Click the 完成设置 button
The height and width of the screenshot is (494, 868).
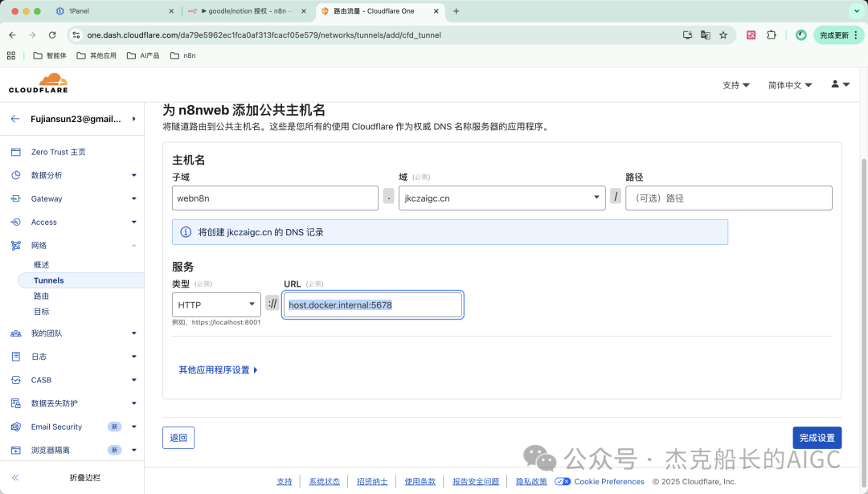coord(817,438)
